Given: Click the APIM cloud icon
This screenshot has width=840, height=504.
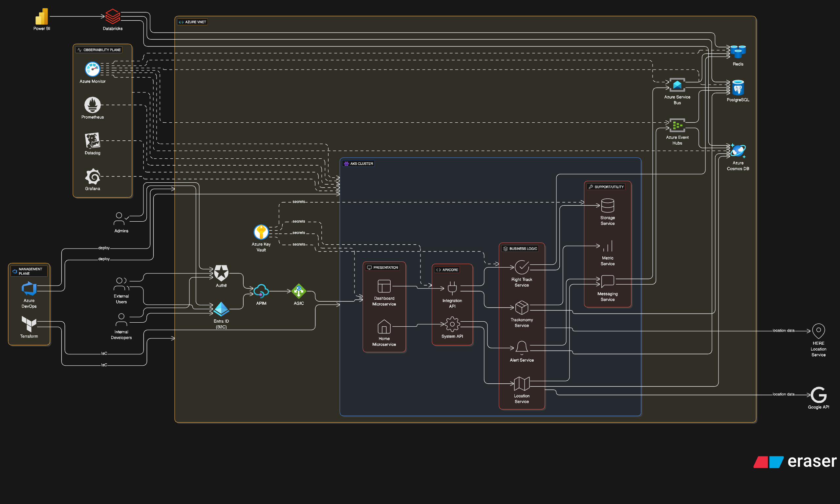Looking at the screenshot, I should [261, 292].
